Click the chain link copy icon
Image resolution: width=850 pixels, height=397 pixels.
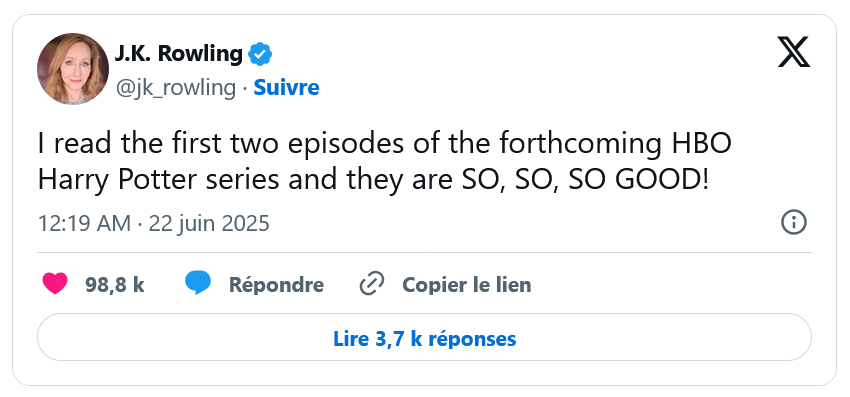pos(372,284)
